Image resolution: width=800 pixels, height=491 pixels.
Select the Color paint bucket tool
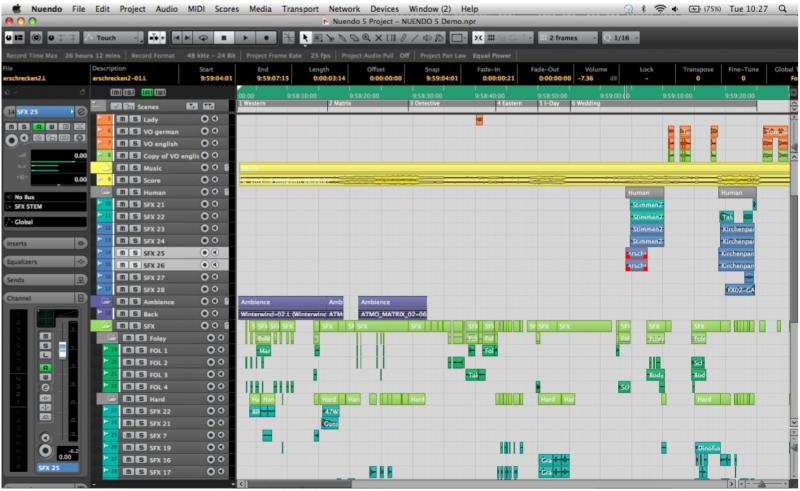coord(439,38)
